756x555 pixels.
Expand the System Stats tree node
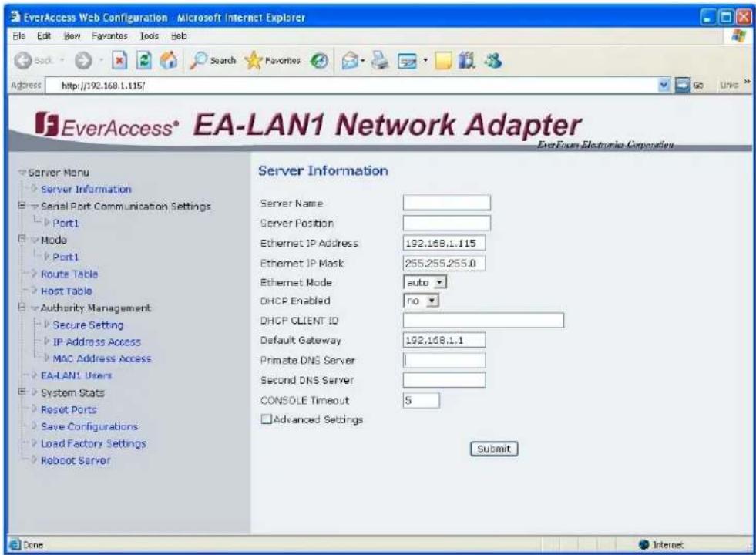pos(22,392)
